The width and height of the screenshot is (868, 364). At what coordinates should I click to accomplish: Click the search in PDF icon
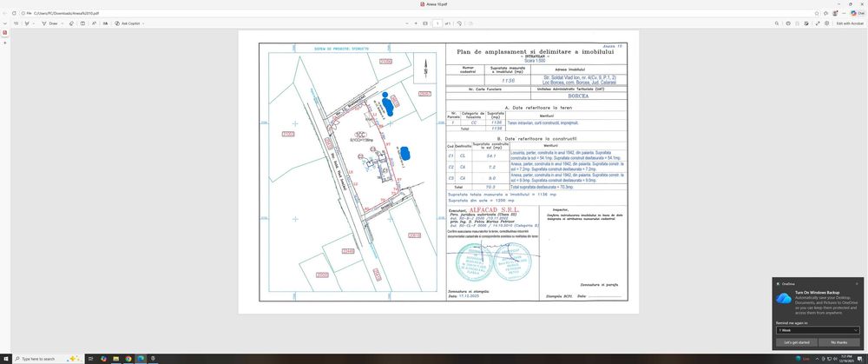pyautogui.click(x=777, y=23)
